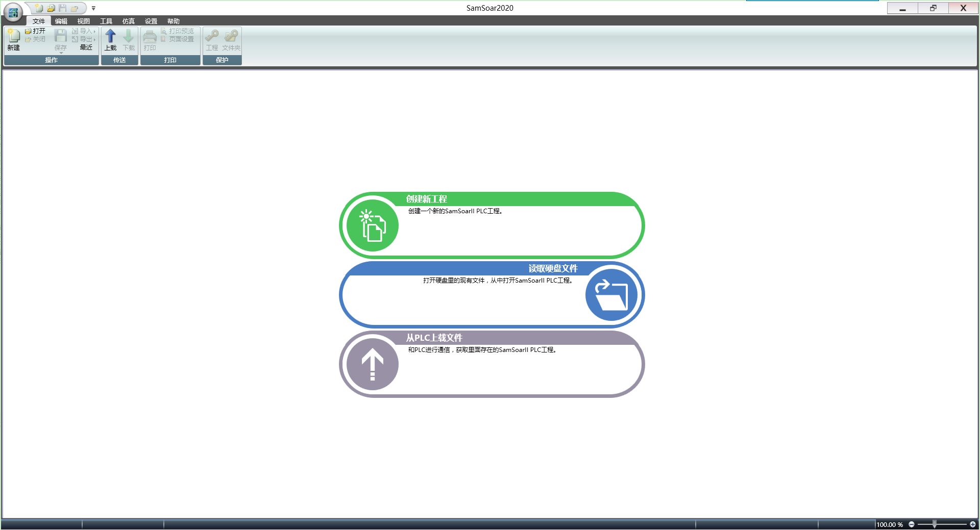Viewport: 980px width, 530px height.
Task: Expand the 导出 submenu
Action: [x=84, y=39]
